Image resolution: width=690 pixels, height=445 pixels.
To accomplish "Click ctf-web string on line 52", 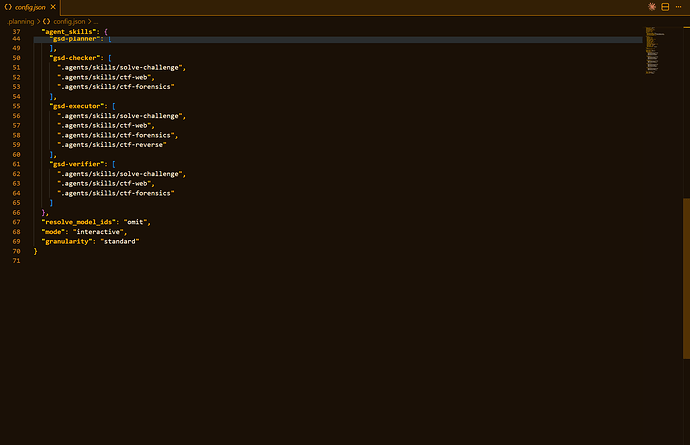I will 104,77.
